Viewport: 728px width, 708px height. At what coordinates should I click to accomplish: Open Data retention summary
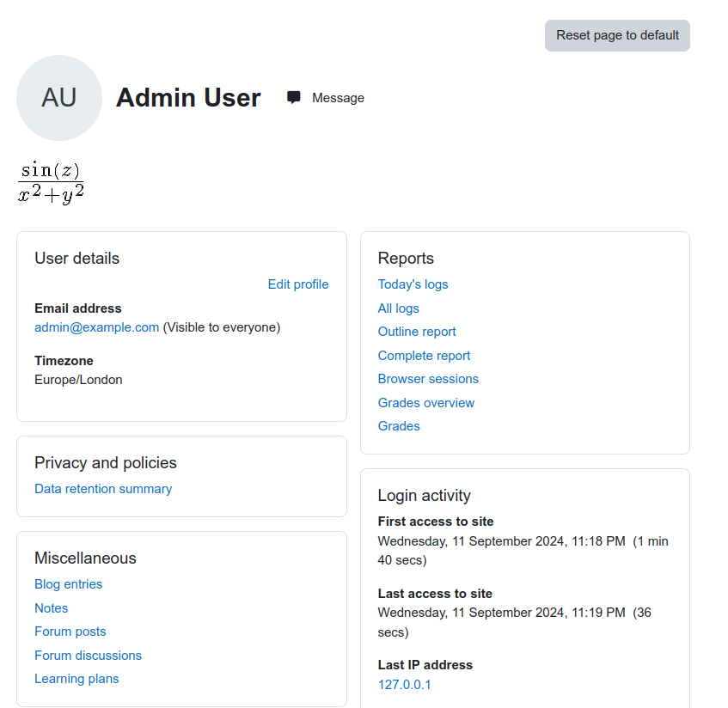click(x=103, y=489)
